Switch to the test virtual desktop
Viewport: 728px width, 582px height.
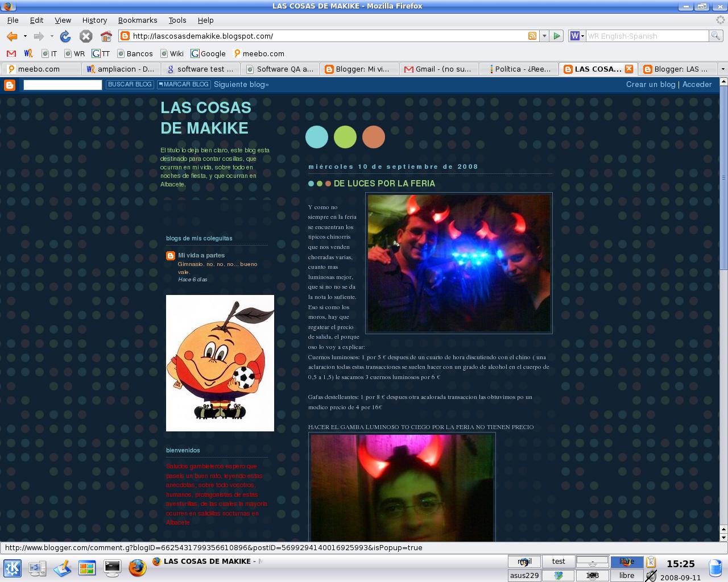coord(559,562)
